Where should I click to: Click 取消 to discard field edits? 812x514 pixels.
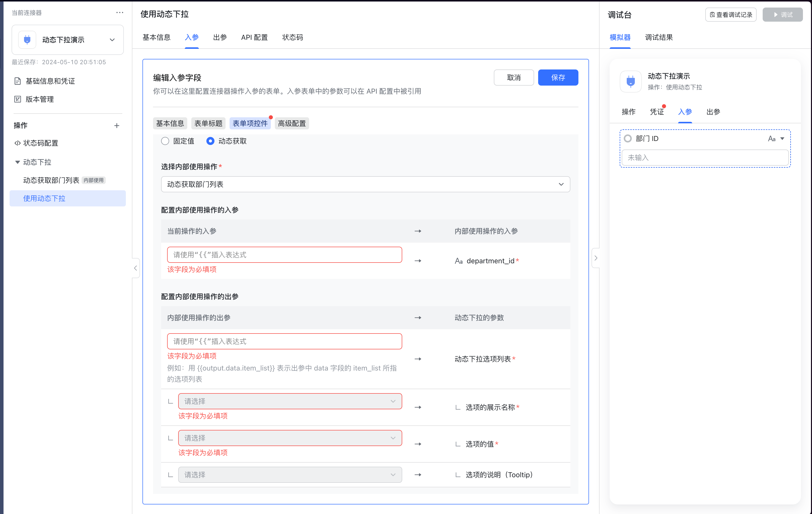(x=513, y=78)
